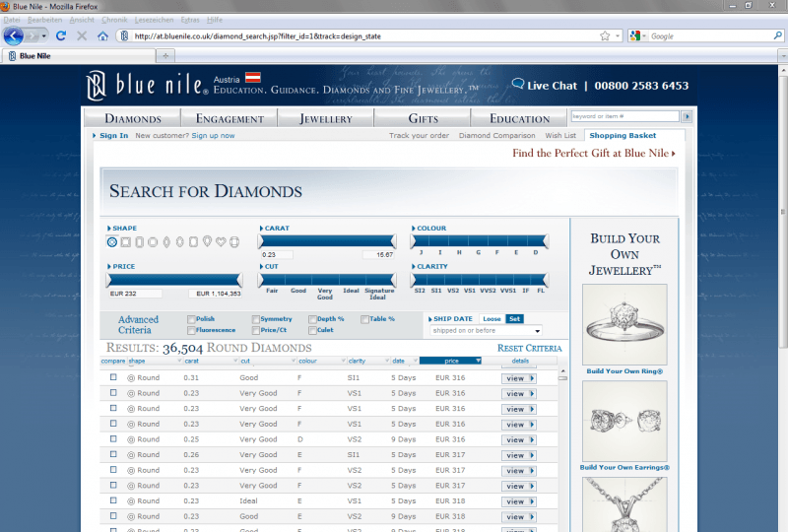Sort results by carat column
This screenshot has width=788, height=532.
point(211,361)
